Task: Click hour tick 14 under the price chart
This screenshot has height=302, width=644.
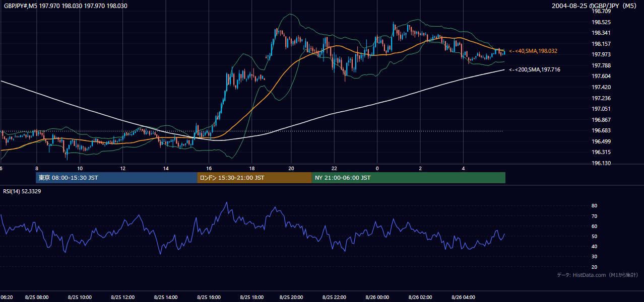Action: (166, 168)
